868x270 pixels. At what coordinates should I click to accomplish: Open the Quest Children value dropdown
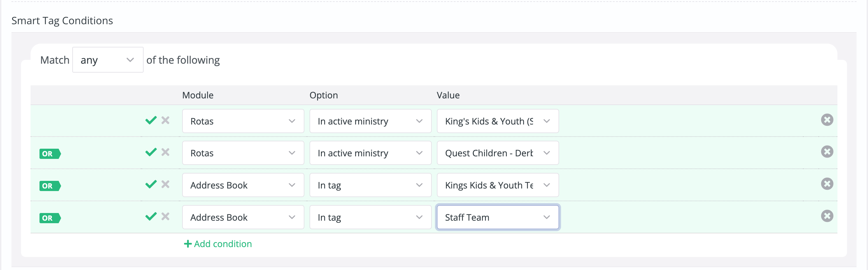498,153
